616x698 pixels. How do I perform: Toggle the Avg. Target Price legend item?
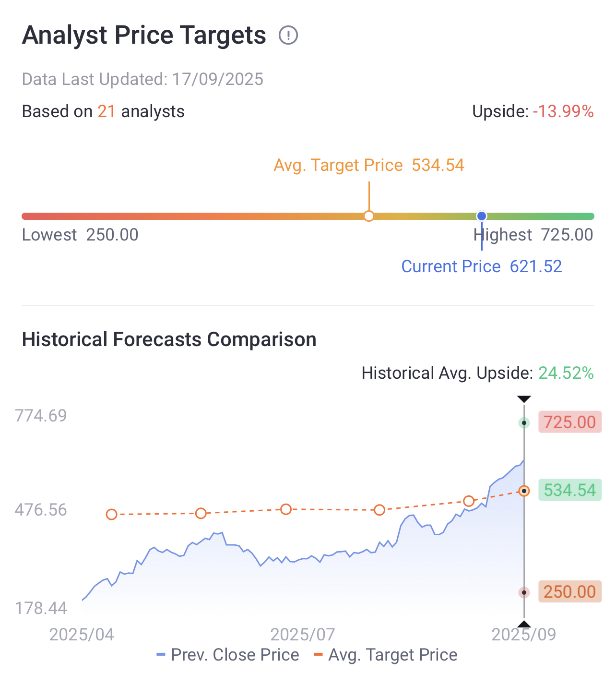click(x=386, y=655)
